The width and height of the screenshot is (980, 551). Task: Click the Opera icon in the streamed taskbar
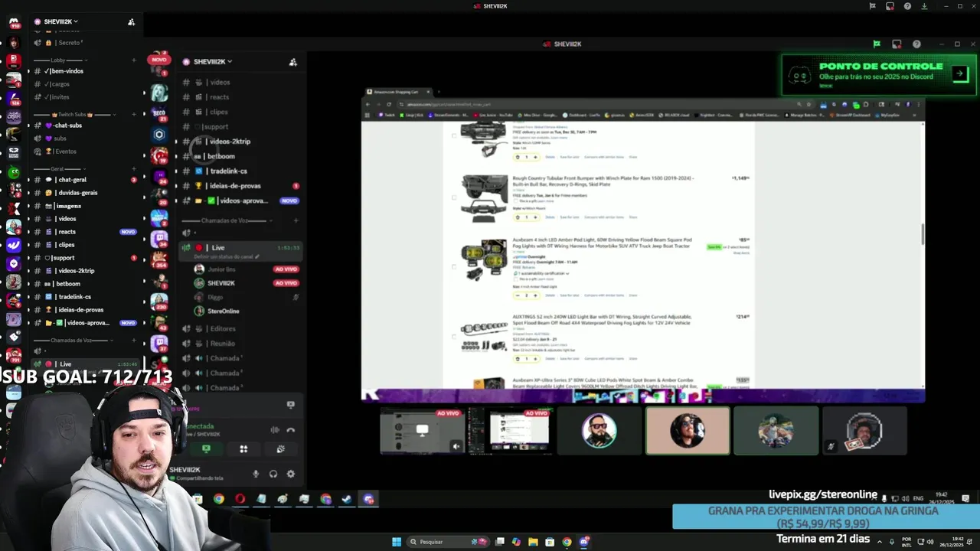click(x=240, y=499)
